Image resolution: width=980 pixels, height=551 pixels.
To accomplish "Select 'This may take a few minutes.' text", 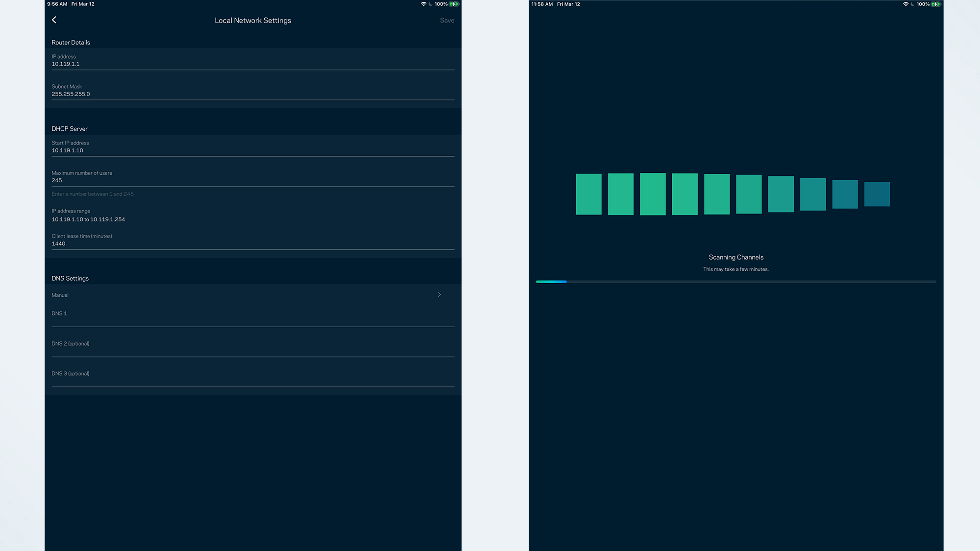I will point(736,269).
